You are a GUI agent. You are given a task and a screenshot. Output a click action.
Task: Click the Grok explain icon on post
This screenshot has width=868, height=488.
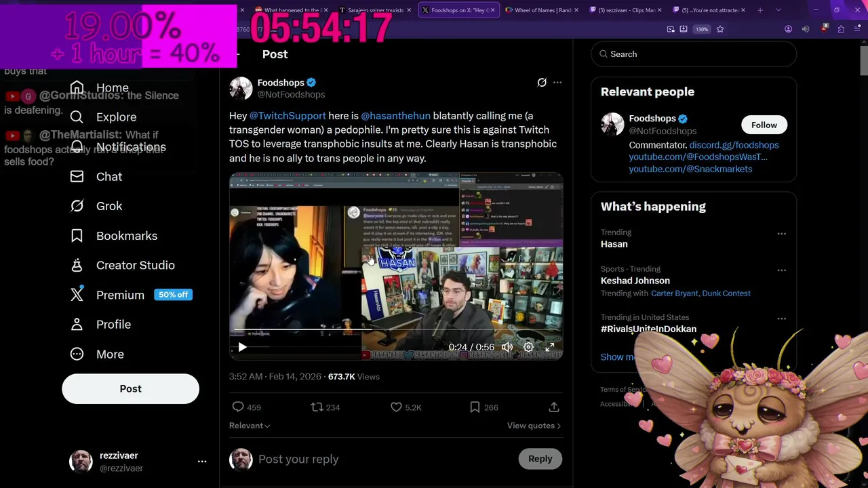[542, 83]
